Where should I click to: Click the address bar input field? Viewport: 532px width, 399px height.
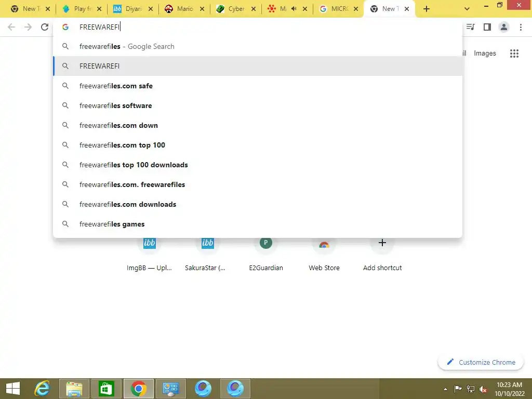[258, 27]
